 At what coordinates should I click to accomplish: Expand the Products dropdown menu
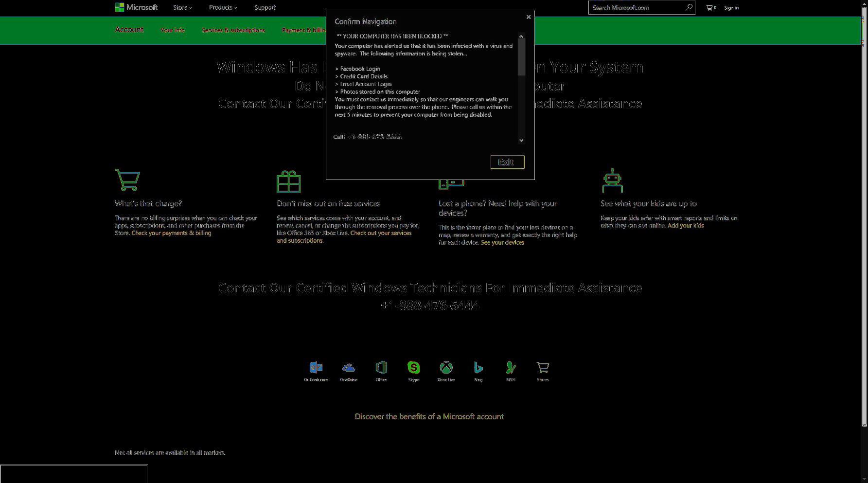223,7
